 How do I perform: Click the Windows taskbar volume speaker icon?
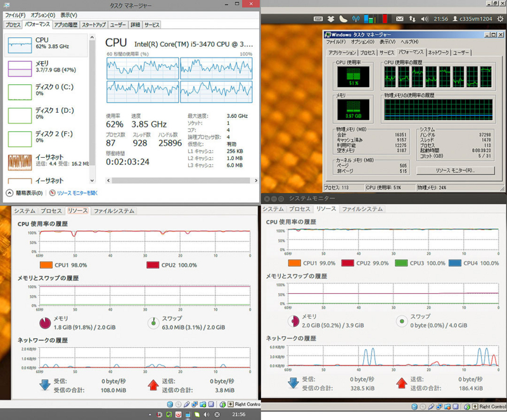[207, 414]
